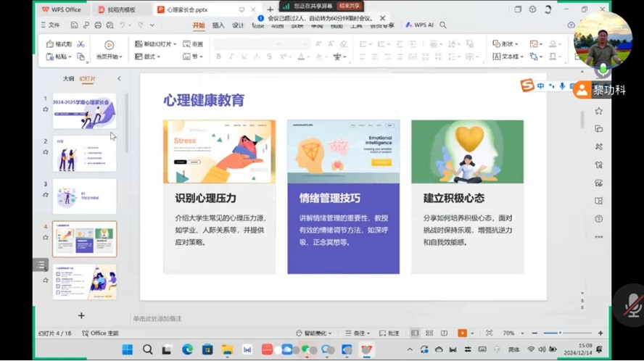Screen dimensions: 644x361
Task: Click the Bold formatting icon
Action: click(218, 57)
